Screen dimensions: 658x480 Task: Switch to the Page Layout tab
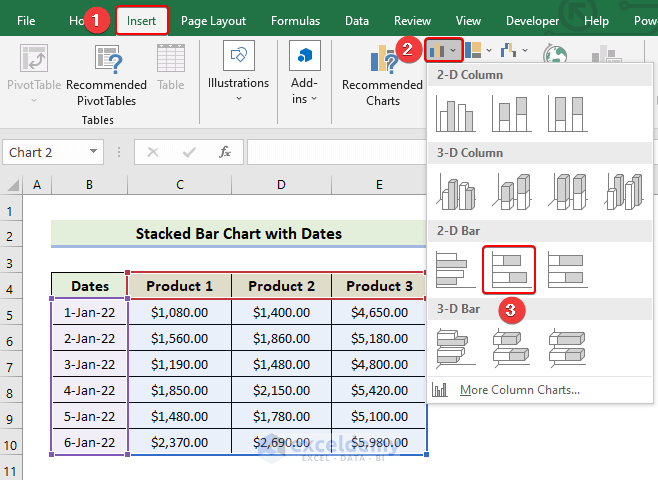coord(213,20)
